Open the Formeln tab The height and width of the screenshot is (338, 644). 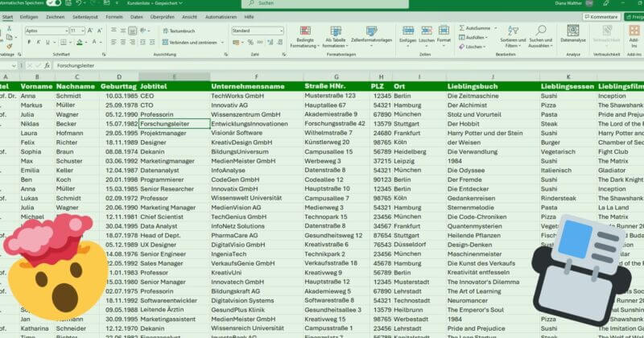[x=114, y=17]
